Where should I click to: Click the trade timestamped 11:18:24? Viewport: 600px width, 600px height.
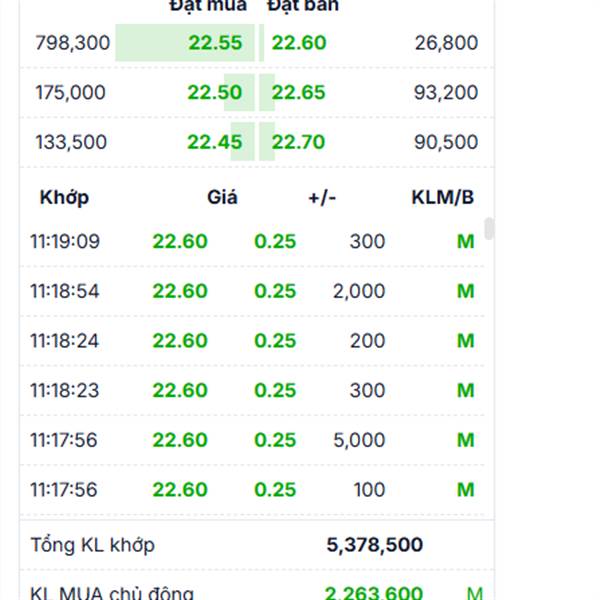[64, 341]
